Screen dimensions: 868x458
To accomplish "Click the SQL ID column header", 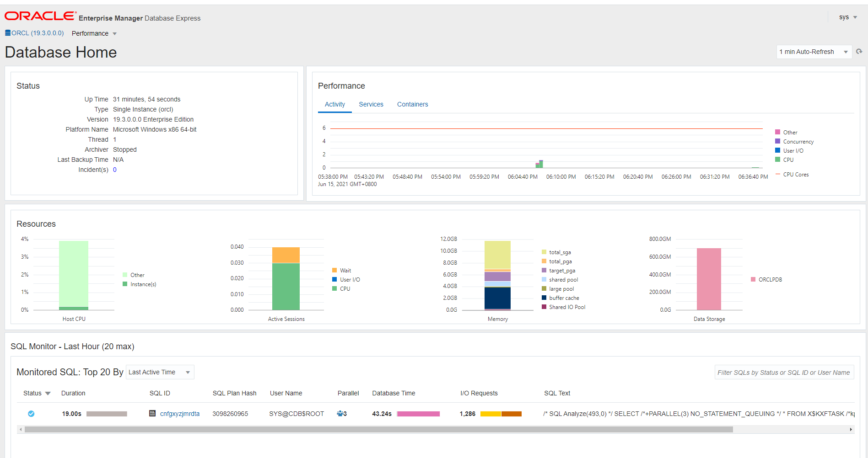I will tap(160, 393).
